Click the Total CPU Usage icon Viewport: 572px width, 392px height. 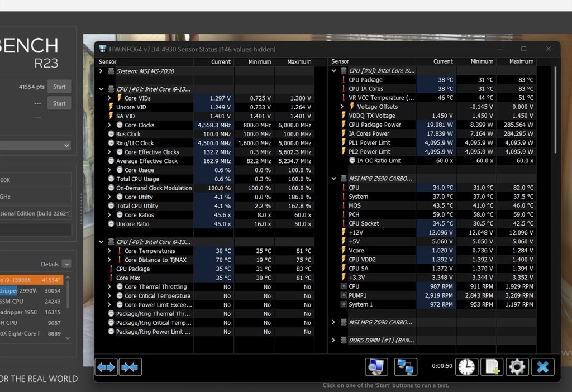point(111,179)
